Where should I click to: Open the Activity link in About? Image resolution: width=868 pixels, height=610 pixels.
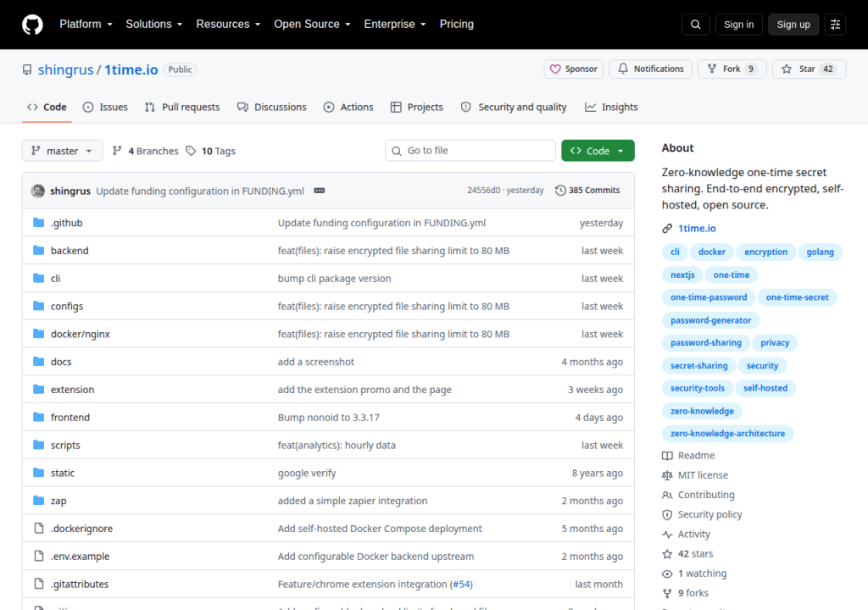686,534
